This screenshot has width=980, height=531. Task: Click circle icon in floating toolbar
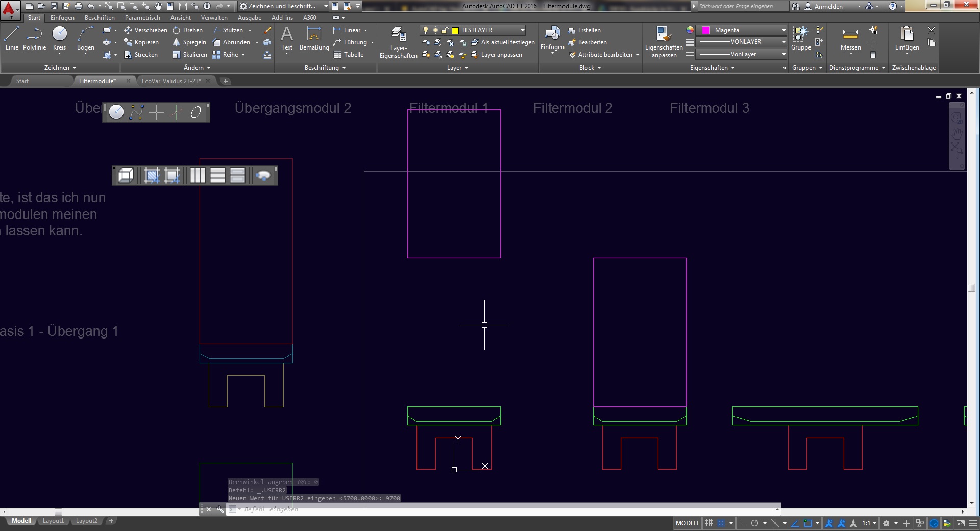(x=116, y=112)
